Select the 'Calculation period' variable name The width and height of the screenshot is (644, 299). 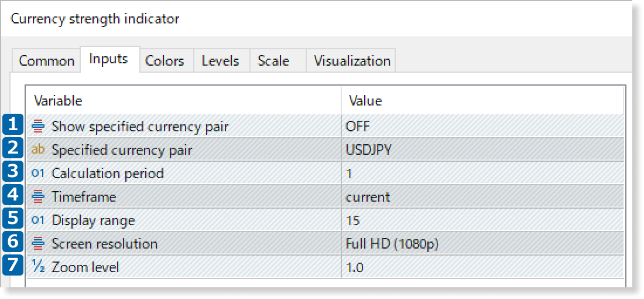108,174
